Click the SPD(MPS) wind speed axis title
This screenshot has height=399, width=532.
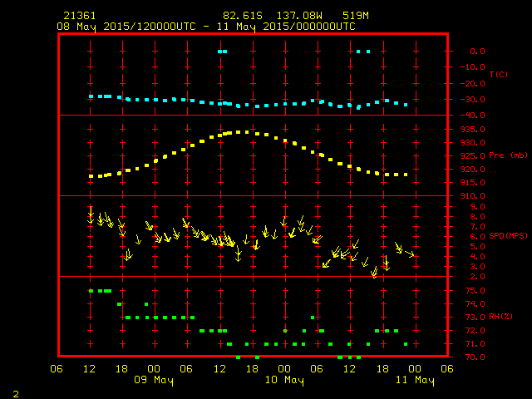508,236
